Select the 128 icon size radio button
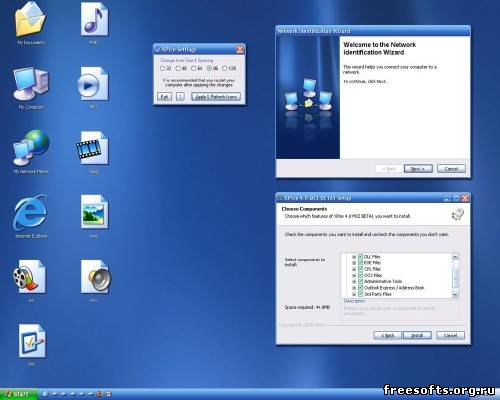This screenshot has width=500, height=400. [x=225, y=68]
